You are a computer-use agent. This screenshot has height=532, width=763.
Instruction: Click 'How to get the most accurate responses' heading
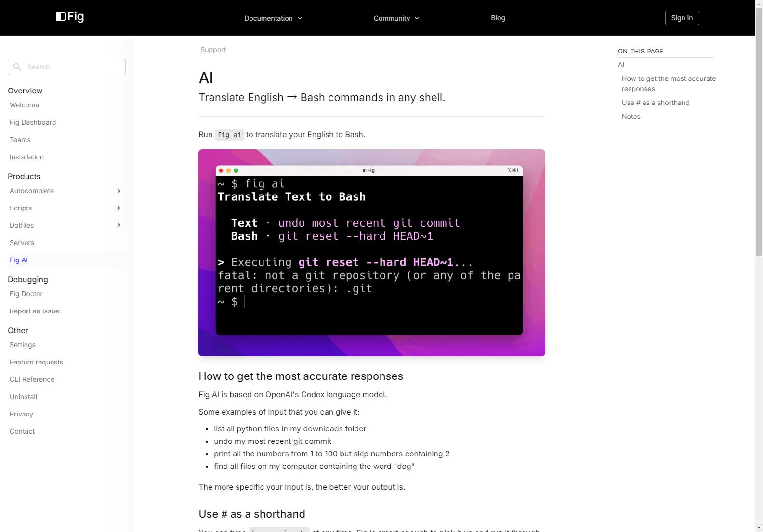click(301, 376)
